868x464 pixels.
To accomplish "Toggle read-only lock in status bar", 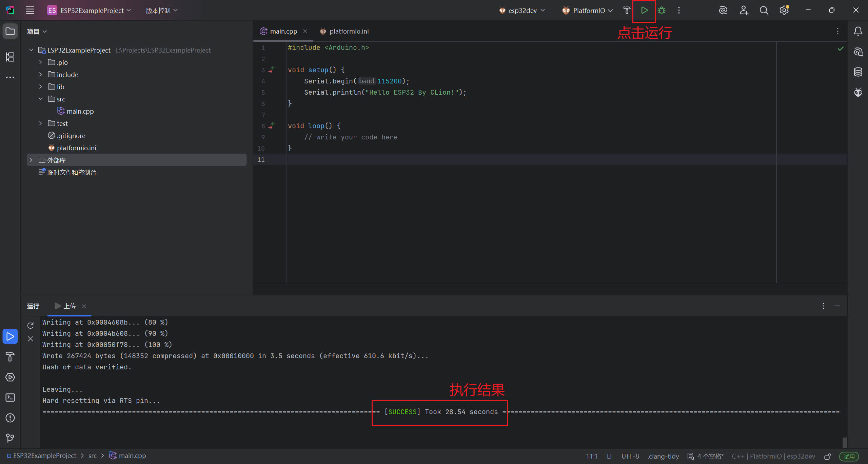I will [x=828, y=456].
